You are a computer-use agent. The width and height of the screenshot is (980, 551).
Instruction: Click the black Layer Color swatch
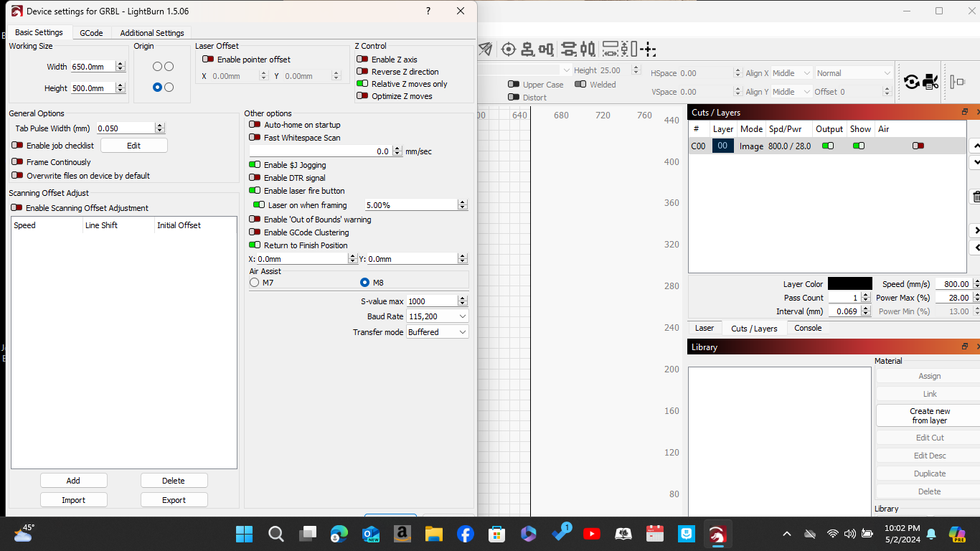tap(850, 284)
